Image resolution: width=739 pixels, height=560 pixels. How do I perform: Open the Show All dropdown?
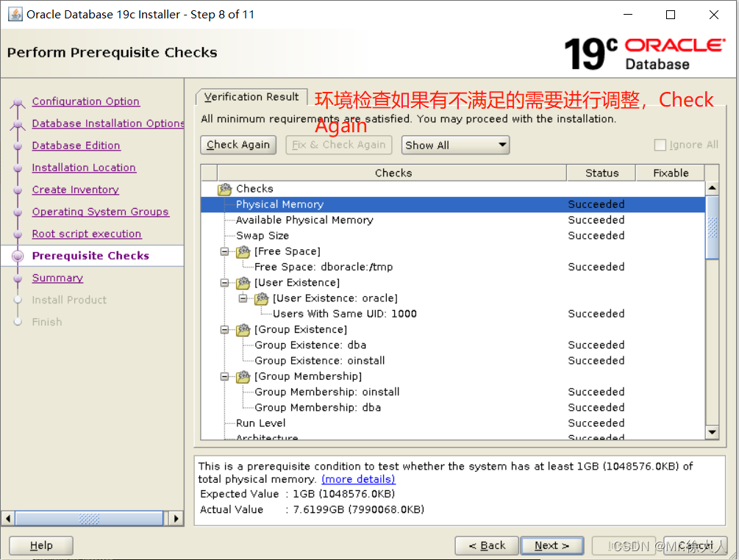[455, 145]
